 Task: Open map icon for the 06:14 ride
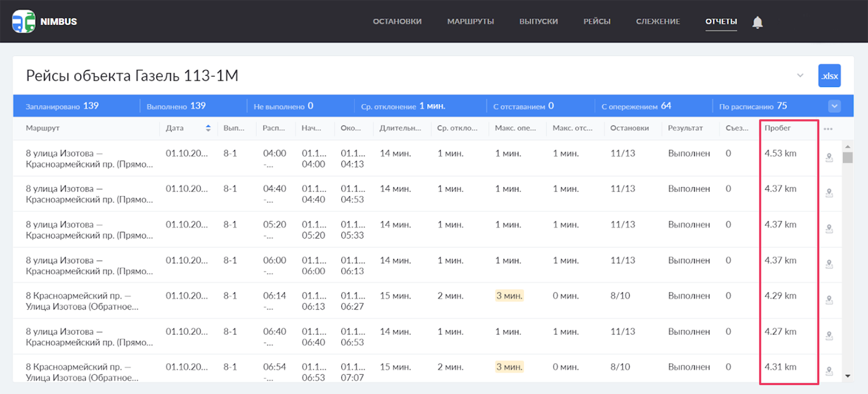click(829, 300)
